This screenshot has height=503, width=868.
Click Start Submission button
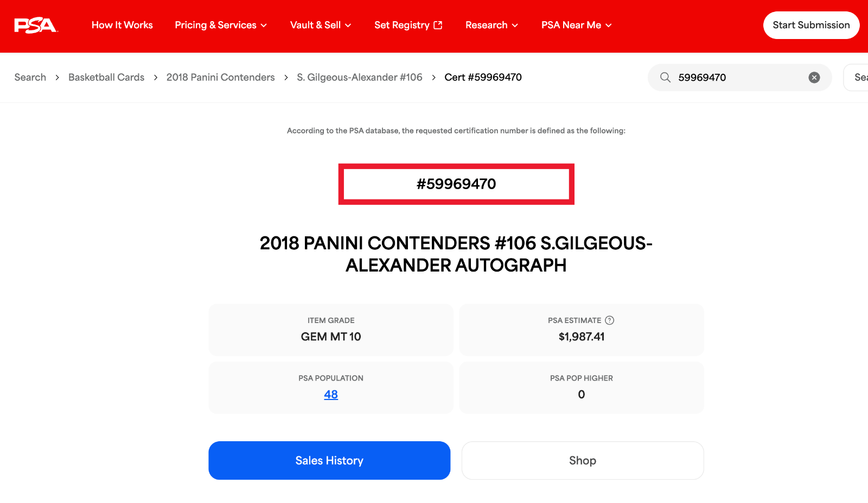[x=811, y=25]
